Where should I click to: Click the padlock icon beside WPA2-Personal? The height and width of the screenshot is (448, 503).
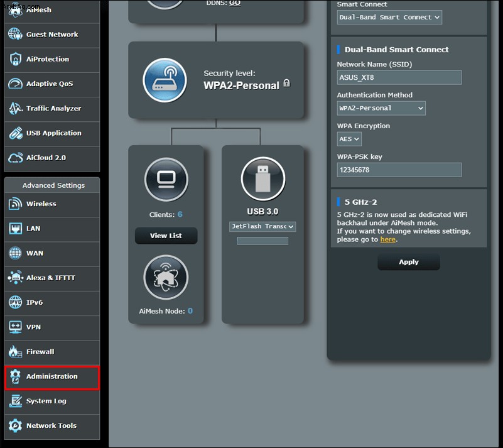[287, 83]
